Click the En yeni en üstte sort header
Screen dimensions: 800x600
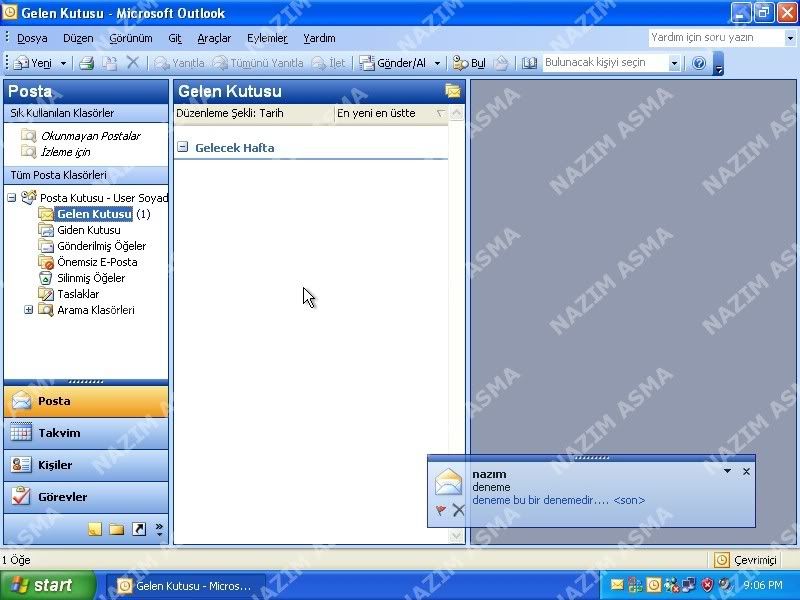click(x=391, y=113)
